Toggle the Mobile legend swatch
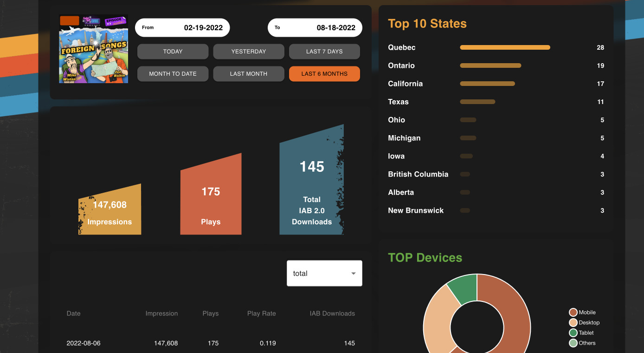The image size is (644, 353). tap(573, 313)
